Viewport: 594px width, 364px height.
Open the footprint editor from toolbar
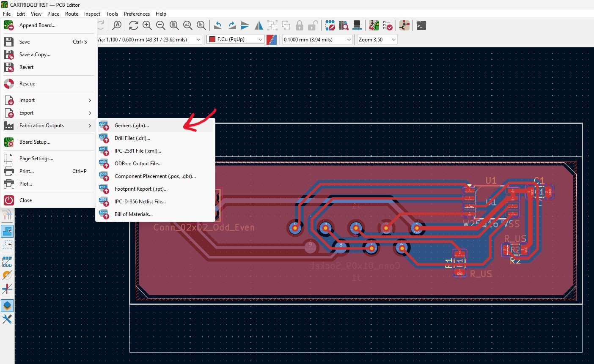pos(330,26)
